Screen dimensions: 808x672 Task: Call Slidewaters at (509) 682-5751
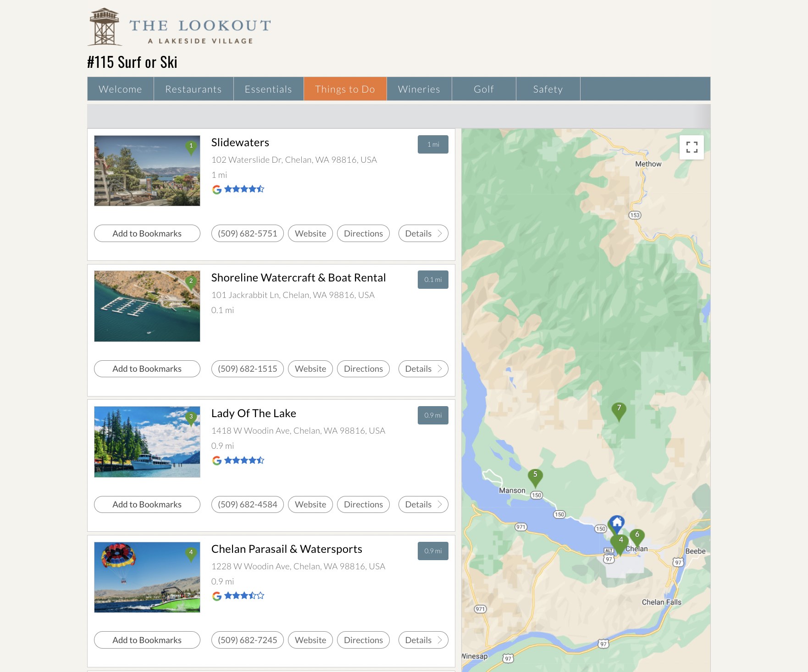tap(248, 233)
